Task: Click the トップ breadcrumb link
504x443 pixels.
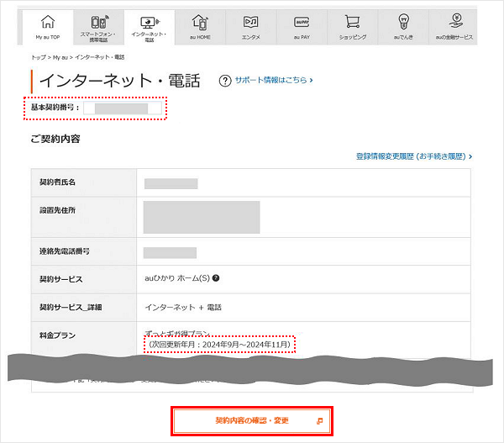Action: click(39, 57)
